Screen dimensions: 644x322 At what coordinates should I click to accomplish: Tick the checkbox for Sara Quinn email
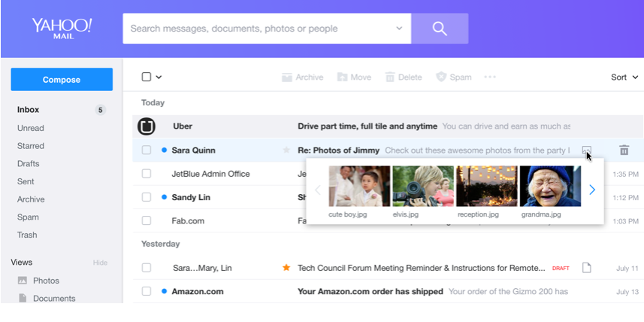[x=147, y=150]
